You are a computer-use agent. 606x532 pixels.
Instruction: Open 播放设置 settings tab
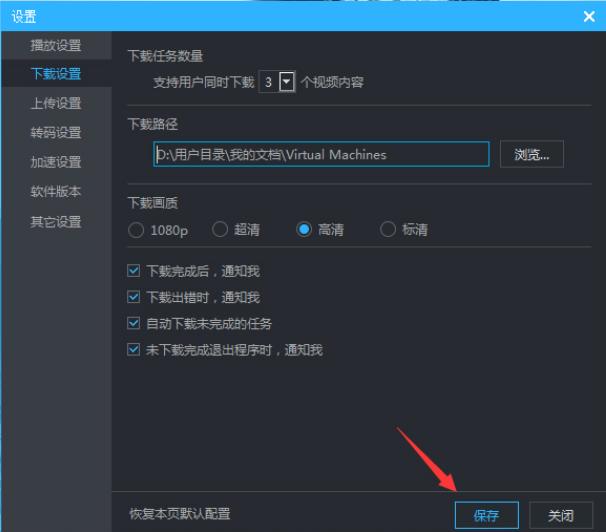point(56,46)
